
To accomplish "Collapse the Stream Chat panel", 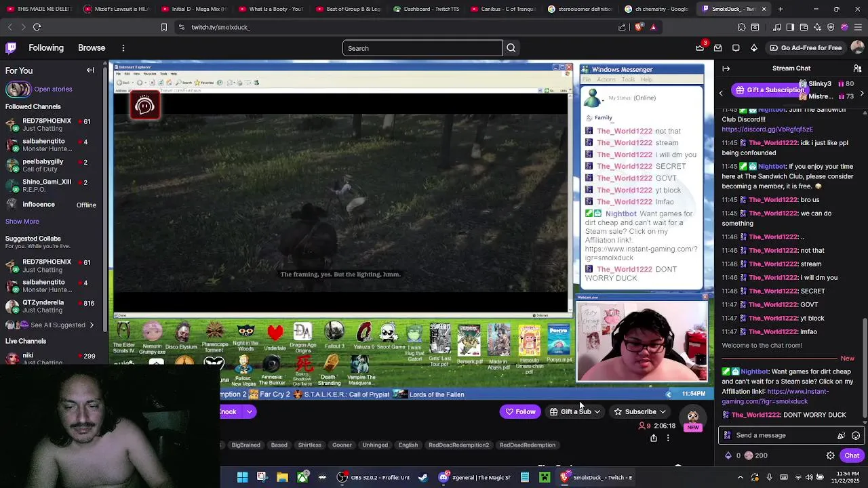I will (726, 68).
